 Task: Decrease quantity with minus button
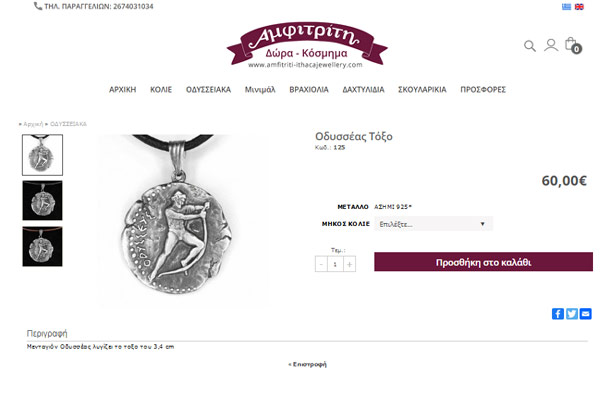coord(321,264)
